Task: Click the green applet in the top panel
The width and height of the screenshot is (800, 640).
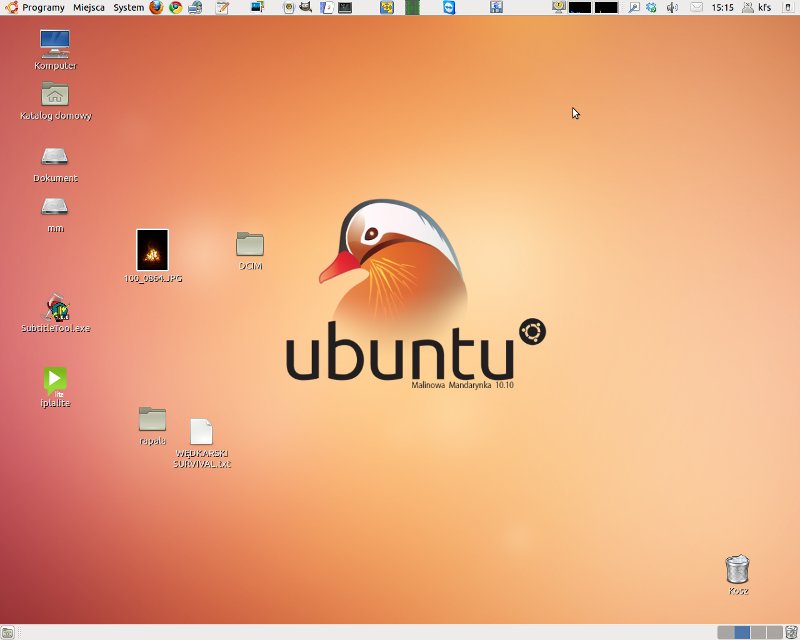Action: (x=412, y=7)
